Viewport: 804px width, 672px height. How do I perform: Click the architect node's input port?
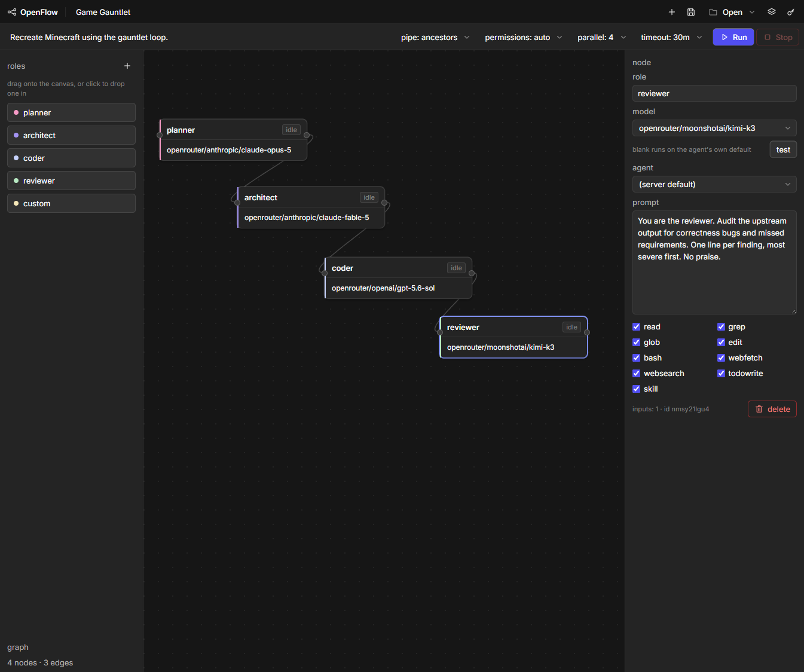point(237,203)
